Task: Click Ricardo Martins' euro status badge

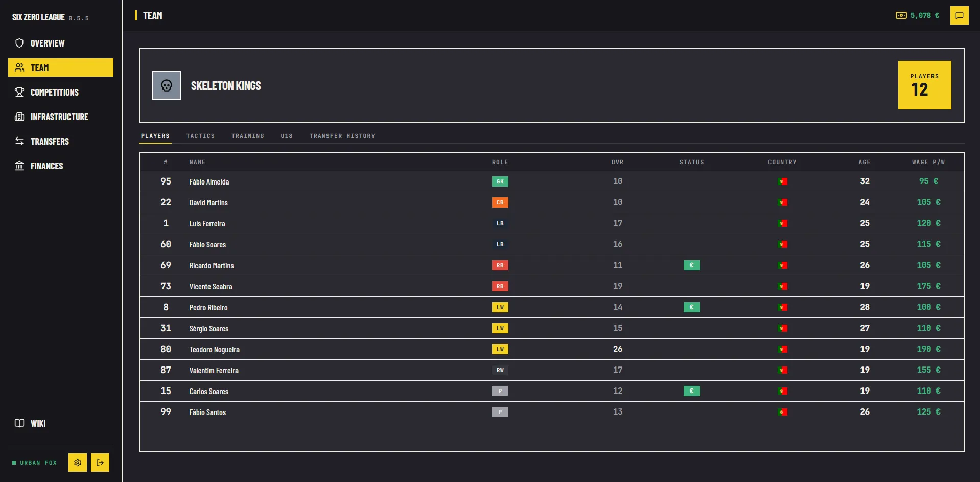Action: [692, 265]
